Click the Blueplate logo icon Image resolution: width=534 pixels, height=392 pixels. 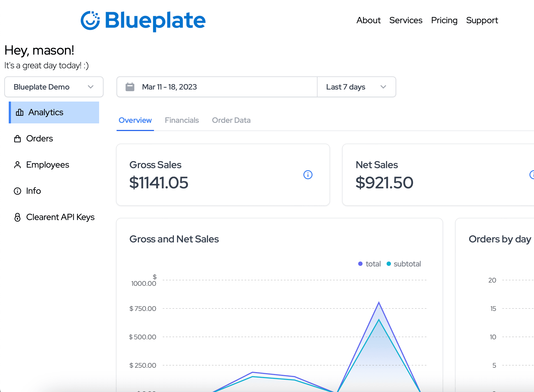(x=90, y=20)
